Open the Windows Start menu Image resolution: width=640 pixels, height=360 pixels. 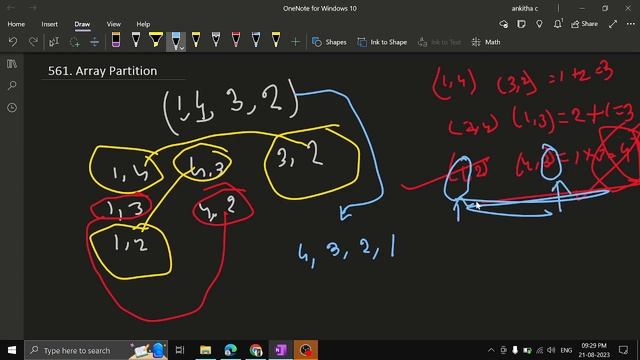coord(12,350)
